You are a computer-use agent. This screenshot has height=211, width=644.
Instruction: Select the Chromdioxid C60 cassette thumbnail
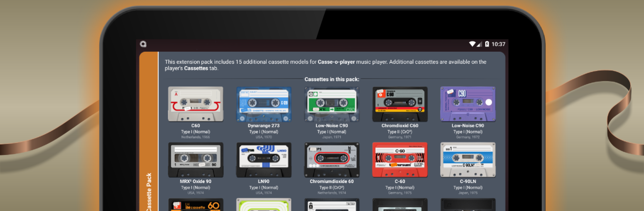point(400,104)
